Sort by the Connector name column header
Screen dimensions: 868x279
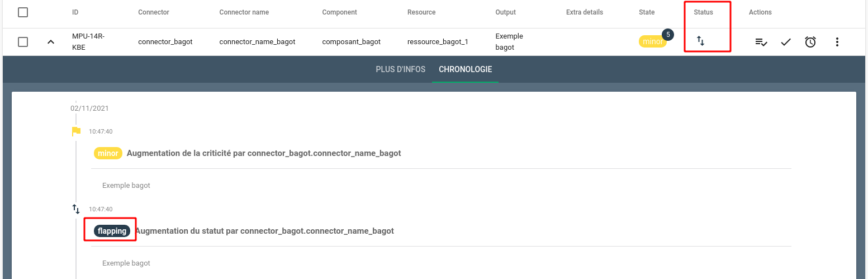244,12
